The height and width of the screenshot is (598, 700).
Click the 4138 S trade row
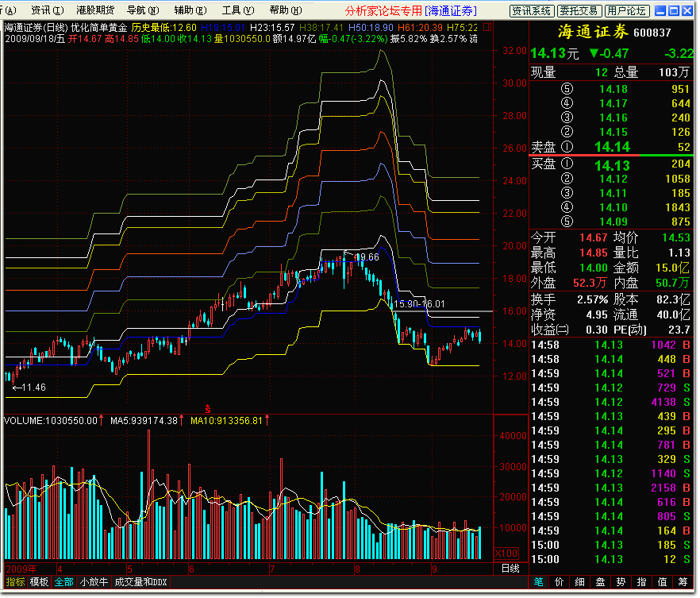(x=611, y=403)
